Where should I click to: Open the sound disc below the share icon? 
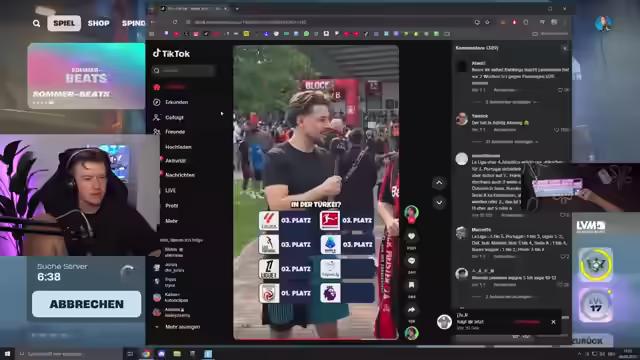coord(411,333)
